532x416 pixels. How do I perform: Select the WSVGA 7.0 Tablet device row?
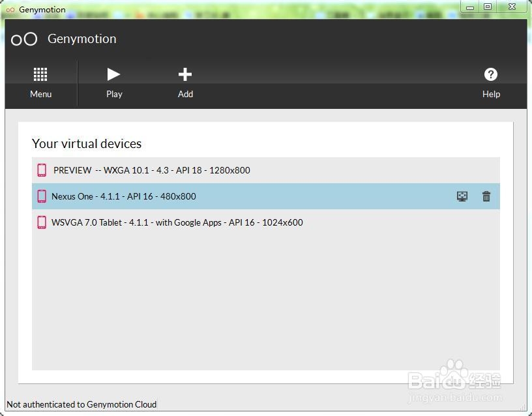coord(265,222)
